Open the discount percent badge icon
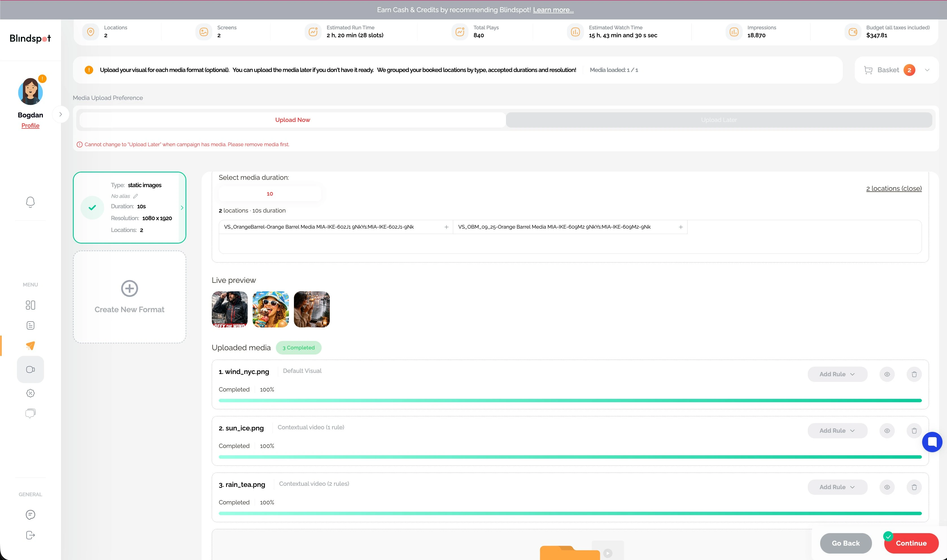This screenshot has height=560, width=947. coord(30,393)
